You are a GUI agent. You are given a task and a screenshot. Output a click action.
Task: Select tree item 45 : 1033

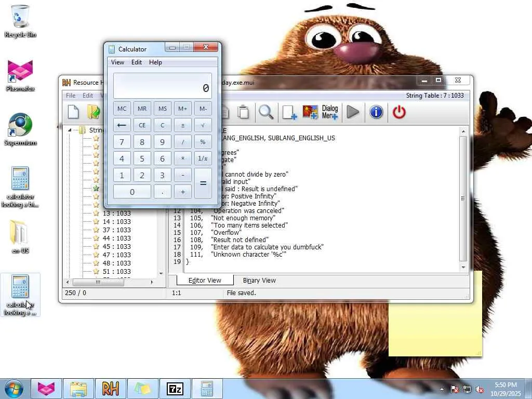coord(117,246)
